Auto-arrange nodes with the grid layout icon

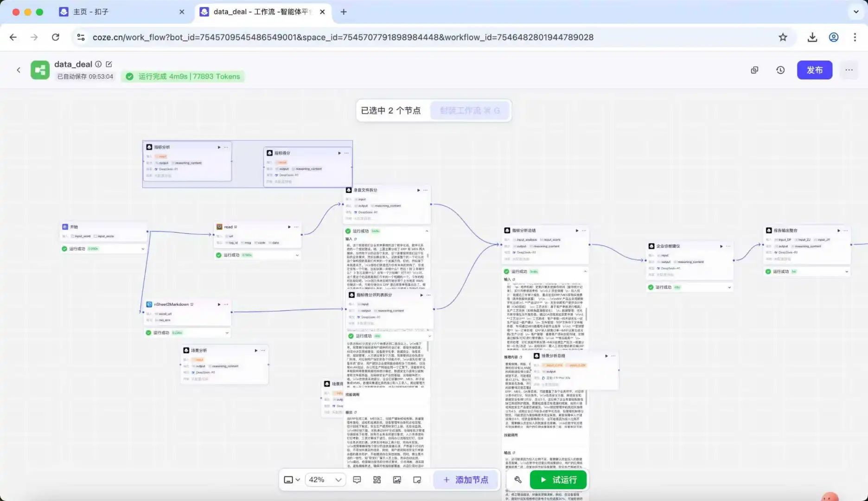tap(377, 480)
